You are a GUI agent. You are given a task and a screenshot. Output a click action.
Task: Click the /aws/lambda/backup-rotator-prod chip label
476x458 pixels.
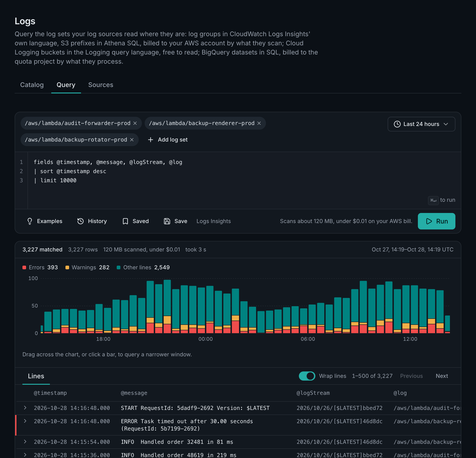[76, 140]
